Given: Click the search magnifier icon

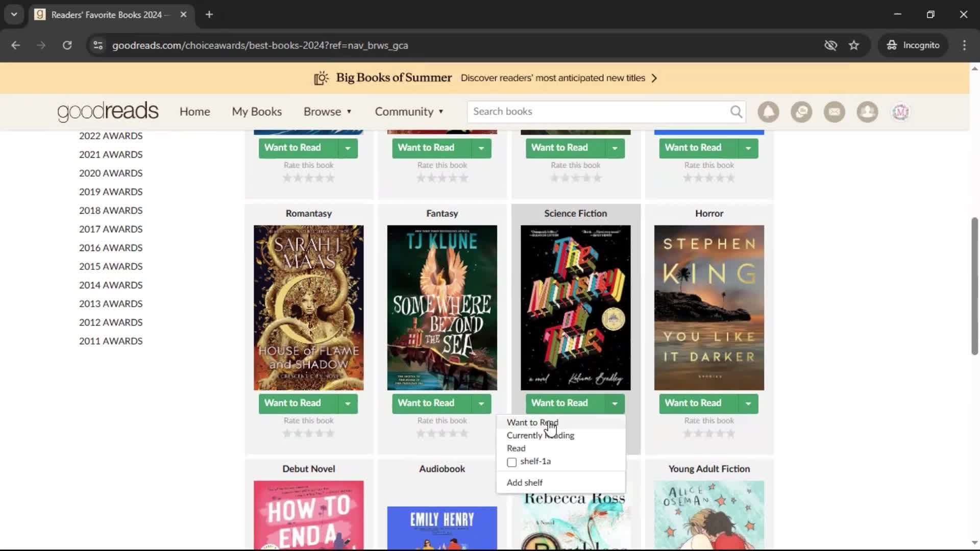Looking at the screenshot, I should [736, 111].
